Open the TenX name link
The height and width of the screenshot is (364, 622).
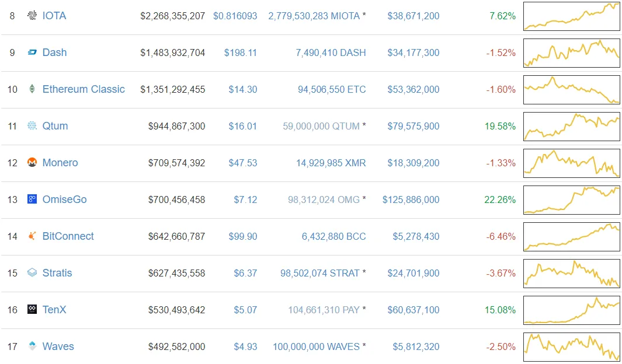pos(54,309)
